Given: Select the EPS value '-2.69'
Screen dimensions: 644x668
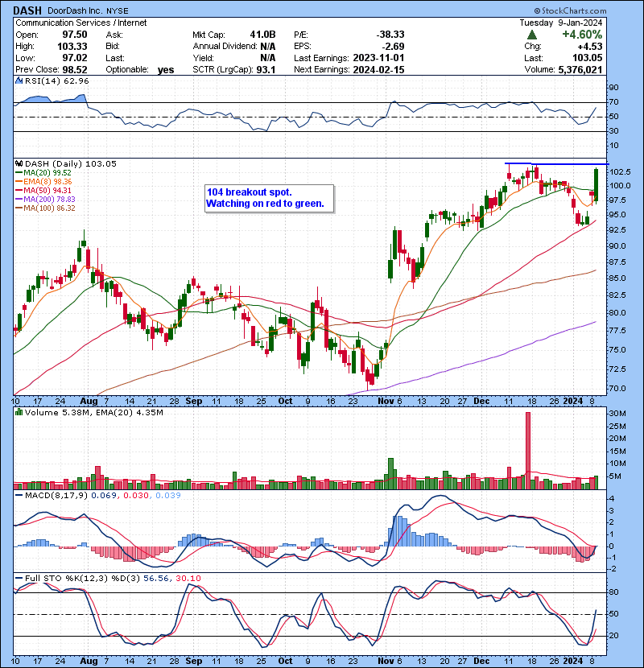Looking at the screenshot, I should [x=394, y=46].
